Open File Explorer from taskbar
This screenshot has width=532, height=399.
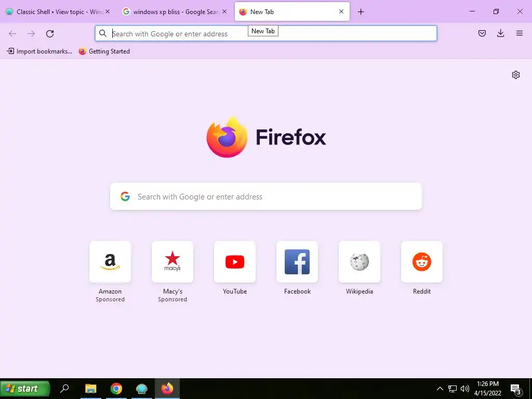90,389
